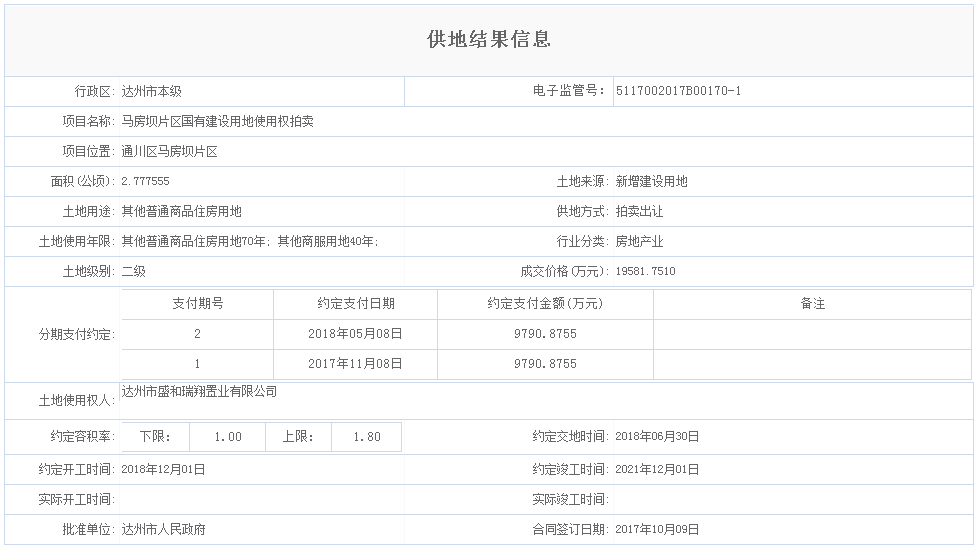
Task: Click the 上限 label cell
Action: point(298,437)
